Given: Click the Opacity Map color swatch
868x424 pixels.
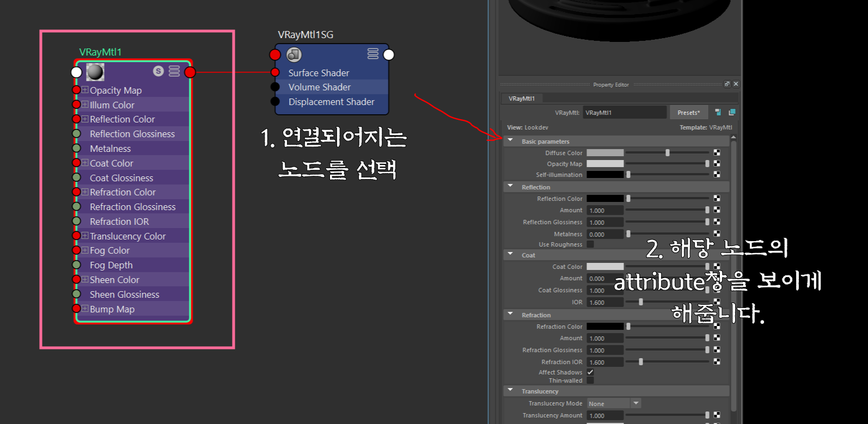Looking at the screenshot, I should coord(605,163).
